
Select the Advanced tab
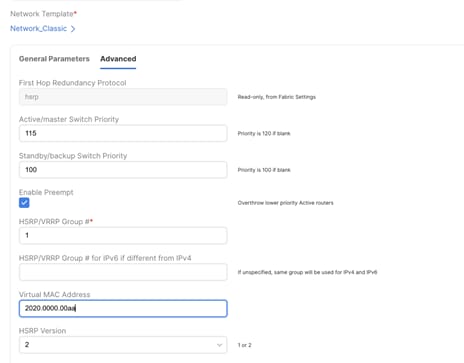118,59
